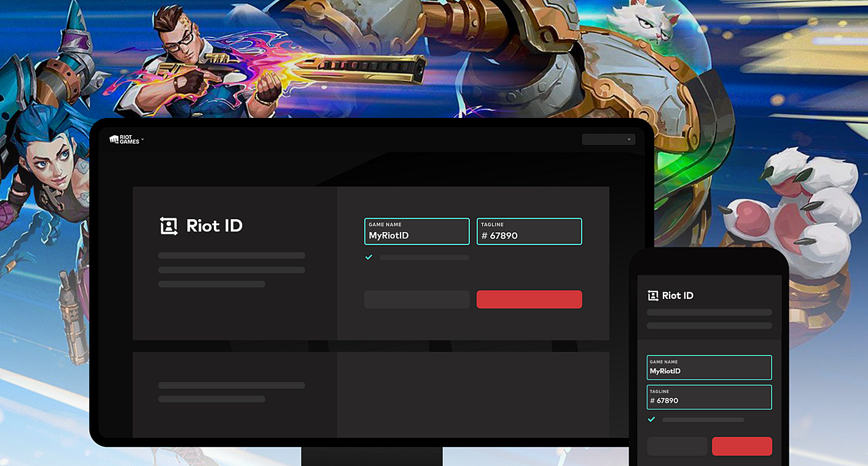Click the gray cancel button on the monitor

coord(416,300)
